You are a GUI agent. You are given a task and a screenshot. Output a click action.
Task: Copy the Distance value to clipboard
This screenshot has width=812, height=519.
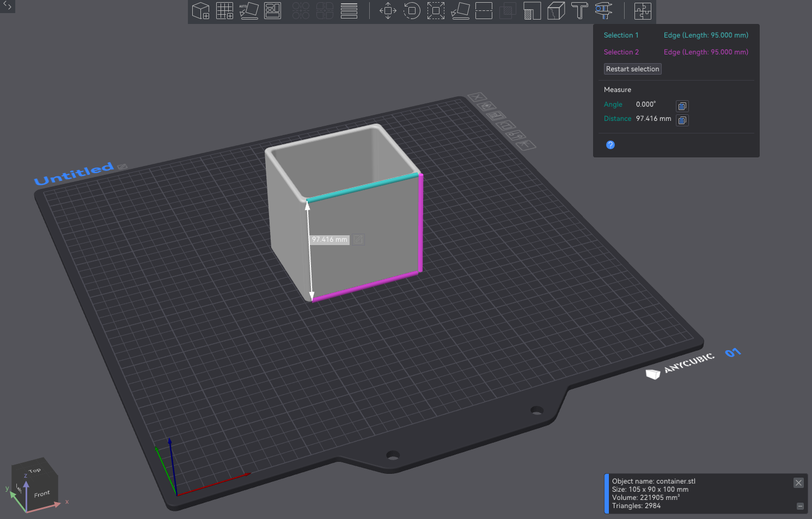pyautogui.click(x=682, y=120)
